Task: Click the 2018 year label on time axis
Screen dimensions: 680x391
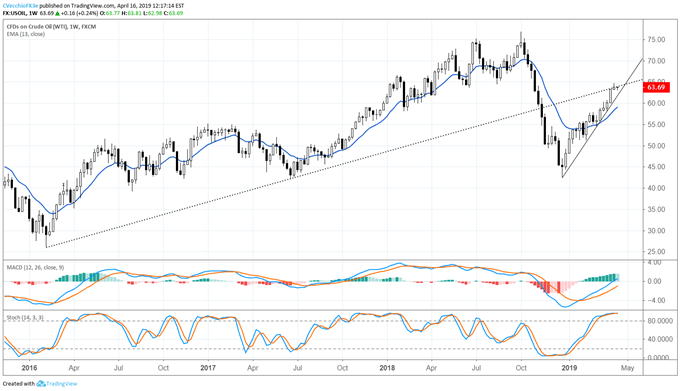Action: tap(387, 368)
